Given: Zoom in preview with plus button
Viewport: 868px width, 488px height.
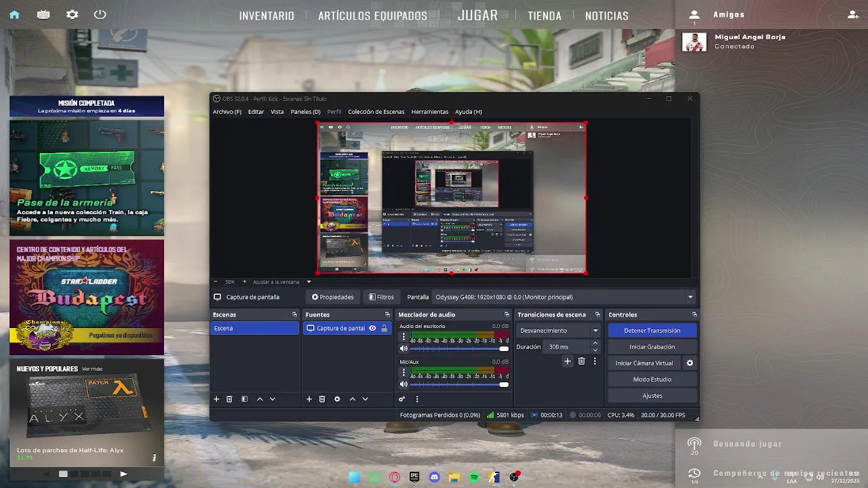Looking at the screenshot, I should tap(244, 282).
